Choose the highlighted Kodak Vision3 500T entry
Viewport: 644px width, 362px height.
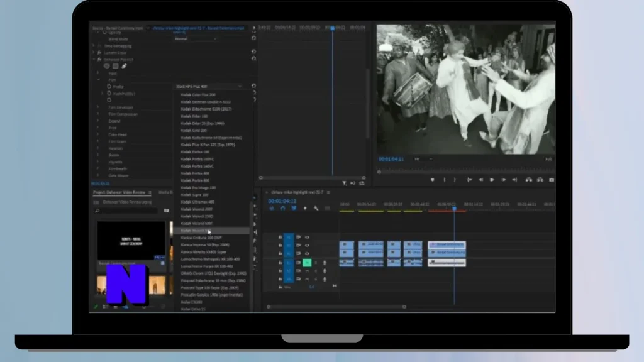211,231
